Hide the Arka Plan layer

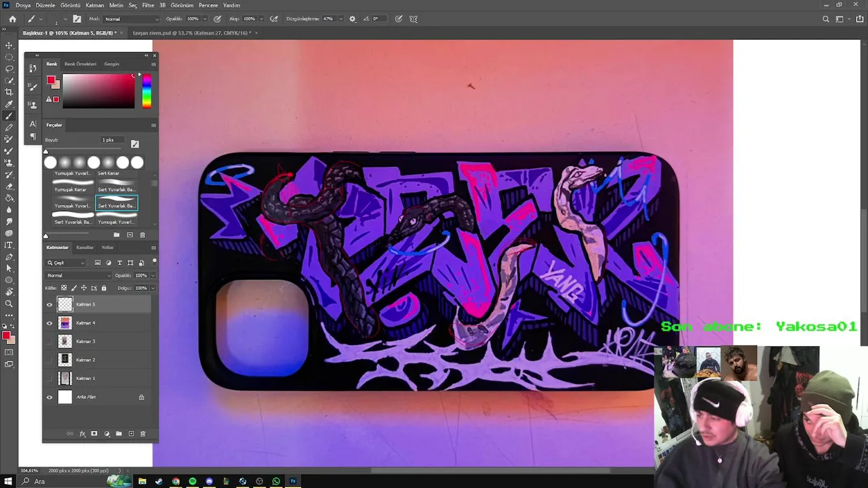click(x=49, y=397)
